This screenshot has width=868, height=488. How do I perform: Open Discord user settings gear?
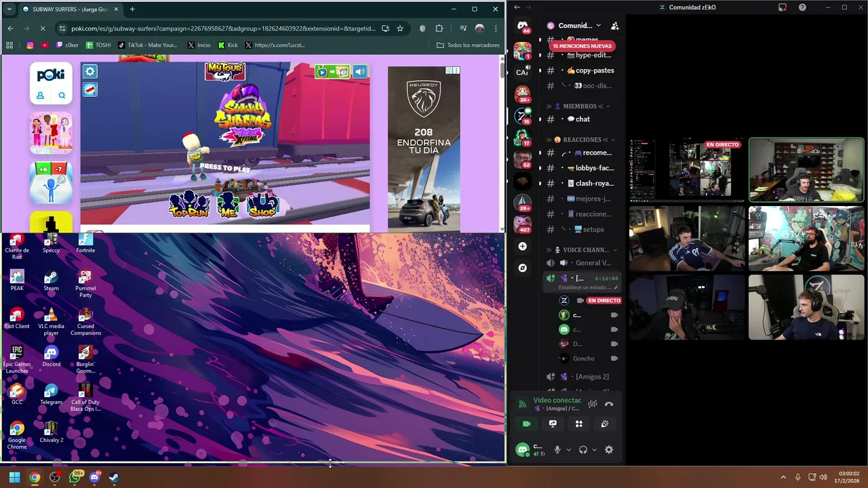(x=609, y=449)
